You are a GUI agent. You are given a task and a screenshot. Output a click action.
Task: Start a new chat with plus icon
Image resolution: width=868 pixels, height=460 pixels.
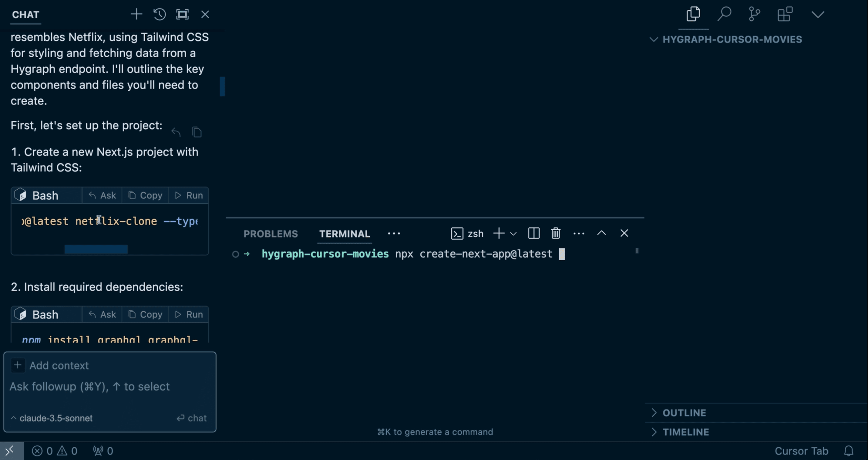(x=136, y=15)
